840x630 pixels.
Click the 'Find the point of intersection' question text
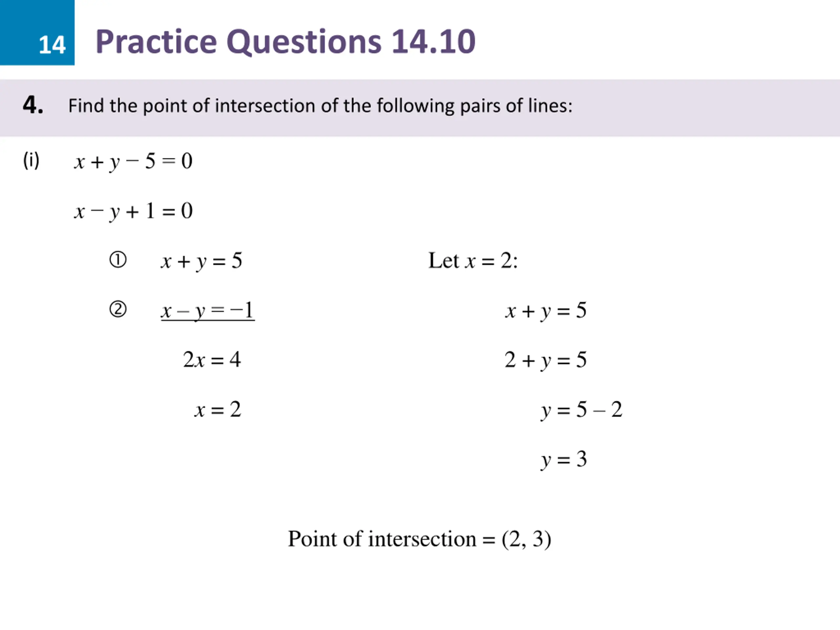click(x=320, y=106)
